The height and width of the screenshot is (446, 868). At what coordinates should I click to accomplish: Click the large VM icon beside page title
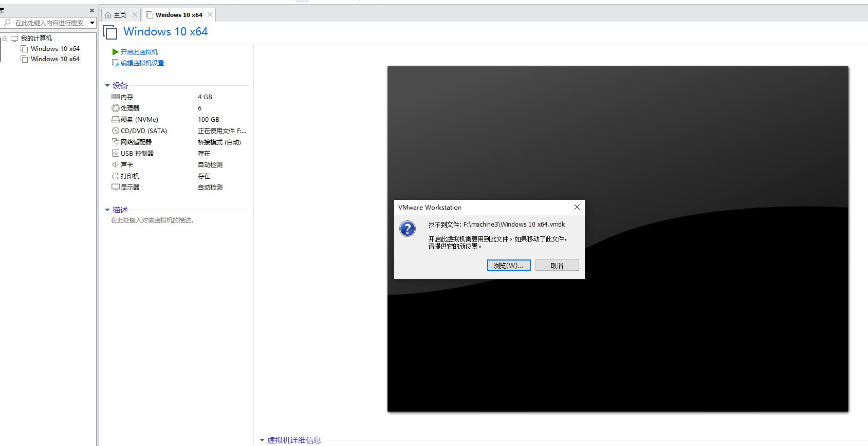tap(110, 32)
